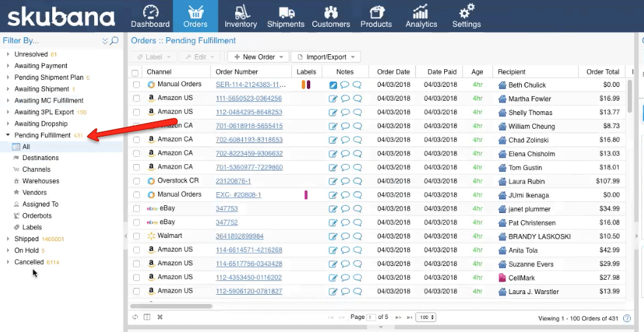Click first comment bubble for janet plummer order

point(346,208)
